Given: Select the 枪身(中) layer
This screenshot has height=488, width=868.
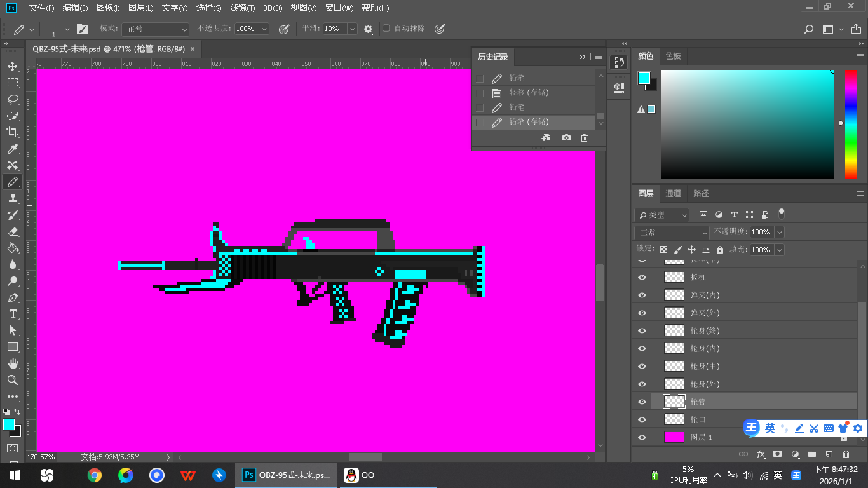Looking at the screenshot, I should 705,366.
